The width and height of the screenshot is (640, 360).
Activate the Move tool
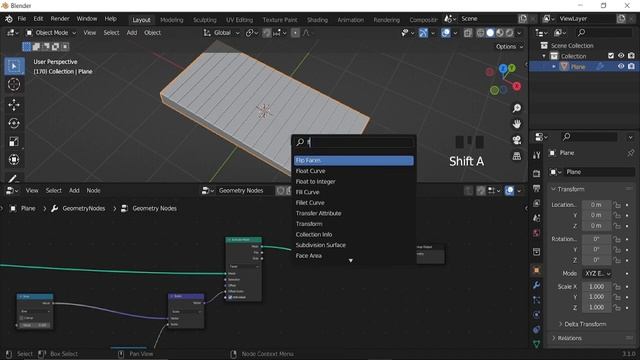[14, 105]
